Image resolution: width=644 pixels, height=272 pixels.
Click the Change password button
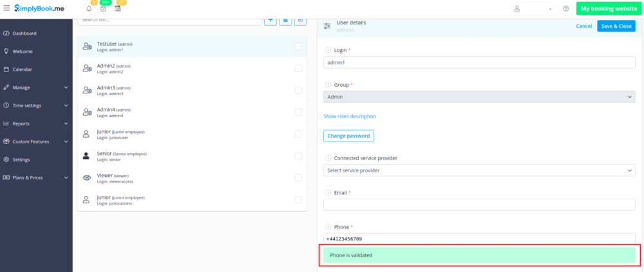click(348, 136)
